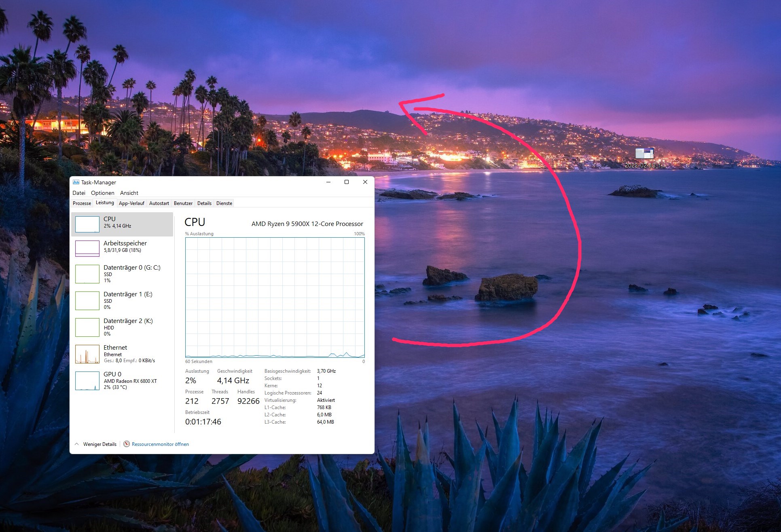Open the Optionen menu
Screen dimensions: 781x532
(103, 193)
